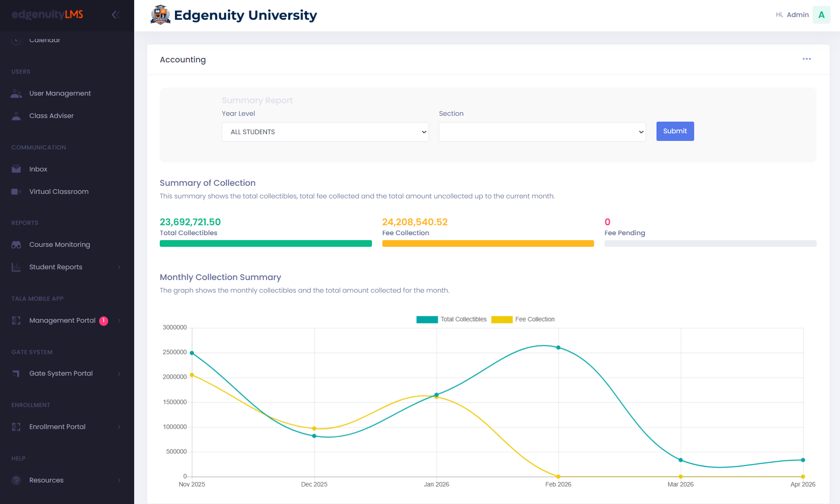Open the Inbox from the sidebar

[x=38, y=169]
